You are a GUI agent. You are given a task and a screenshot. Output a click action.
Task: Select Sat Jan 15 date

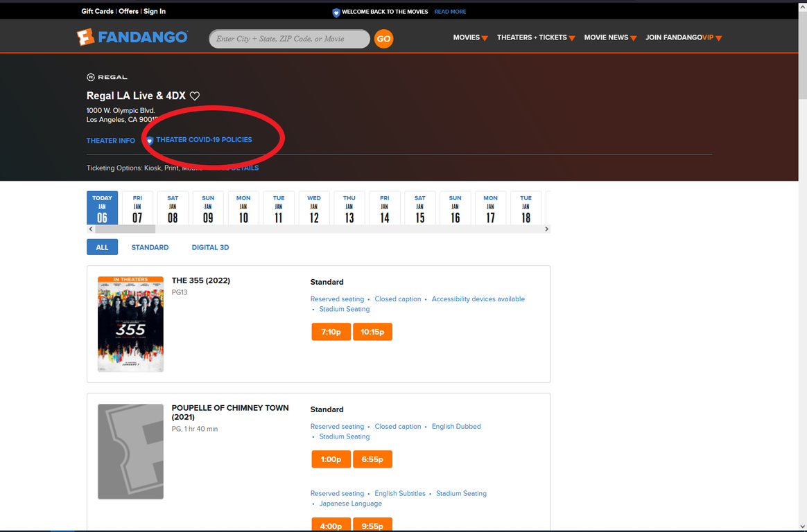click(420, 208)
